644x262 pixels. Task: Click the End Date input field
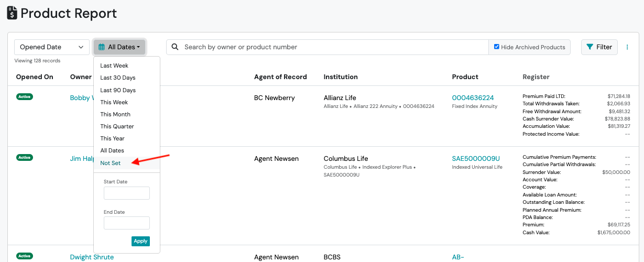[127, 223]
